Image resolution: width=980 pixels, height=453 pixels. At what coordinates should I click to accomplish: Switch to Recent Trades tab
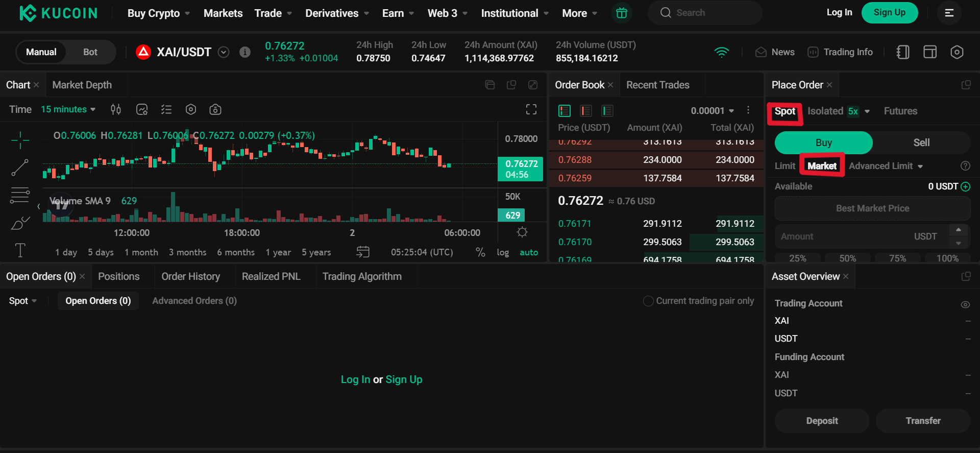point(657,85)
